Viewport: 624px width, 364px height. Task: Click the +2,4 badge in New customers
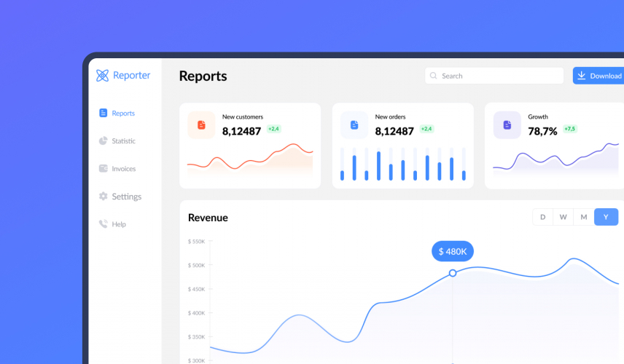point(274,129)
